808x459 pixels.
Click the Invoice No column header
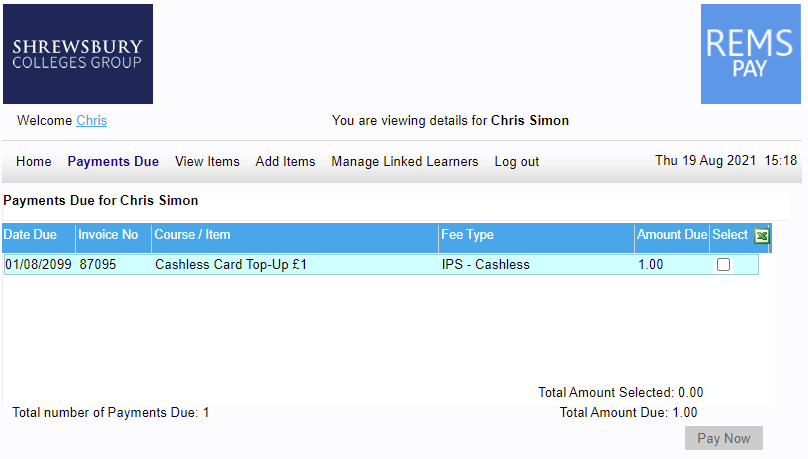pos(108,235)
